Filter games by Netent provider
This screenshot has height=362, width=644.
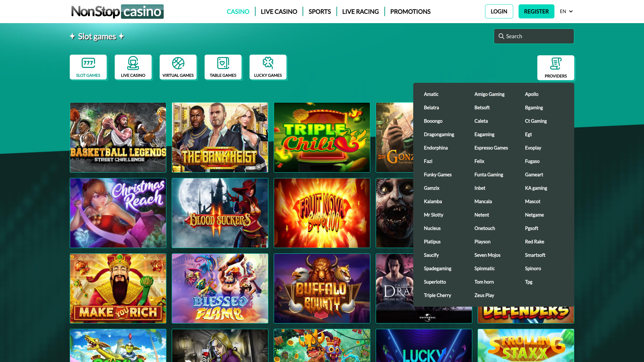point(482,215)
